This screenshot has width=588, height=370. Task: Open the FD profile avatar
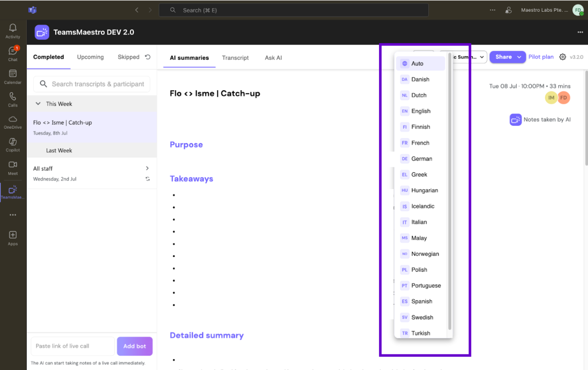pyautogui.click(x=578, y=10)
